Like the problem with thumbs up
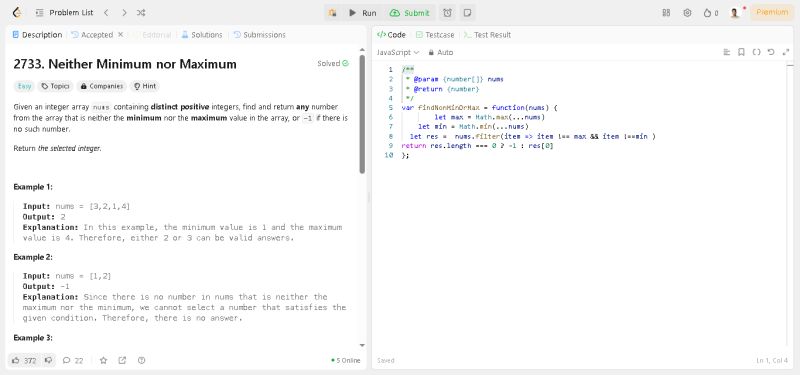The image size is (800, 375). pyautogui.click(x=24, y=360)
